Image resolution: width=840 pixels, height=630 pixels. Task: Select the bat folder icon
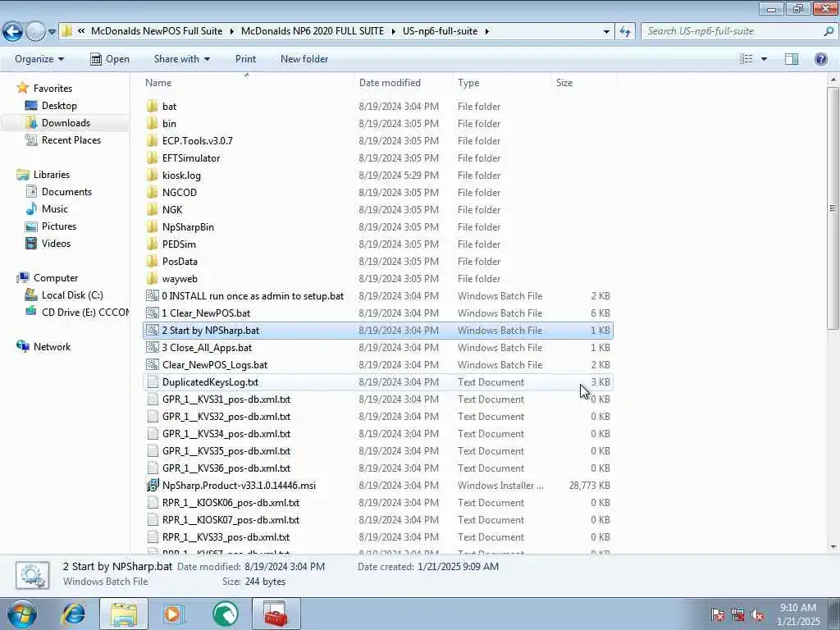pos(152,106)
